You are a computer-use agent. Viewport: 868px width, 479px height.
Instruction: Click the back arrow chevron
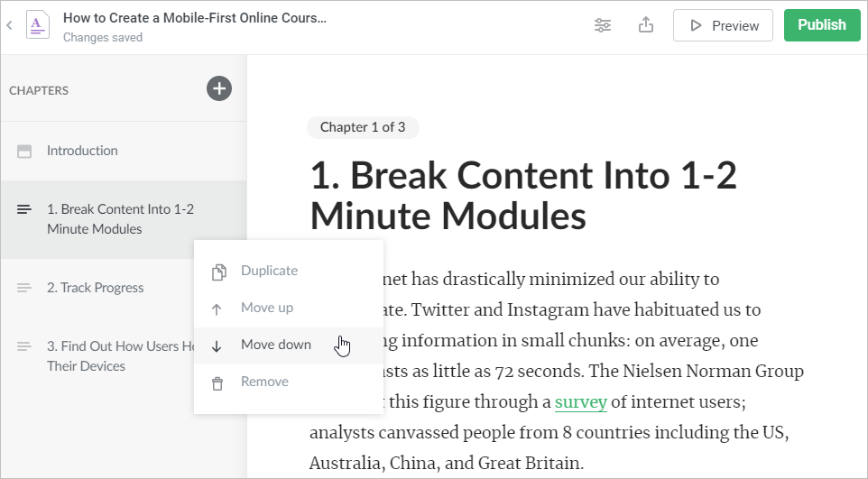[9, 25]
